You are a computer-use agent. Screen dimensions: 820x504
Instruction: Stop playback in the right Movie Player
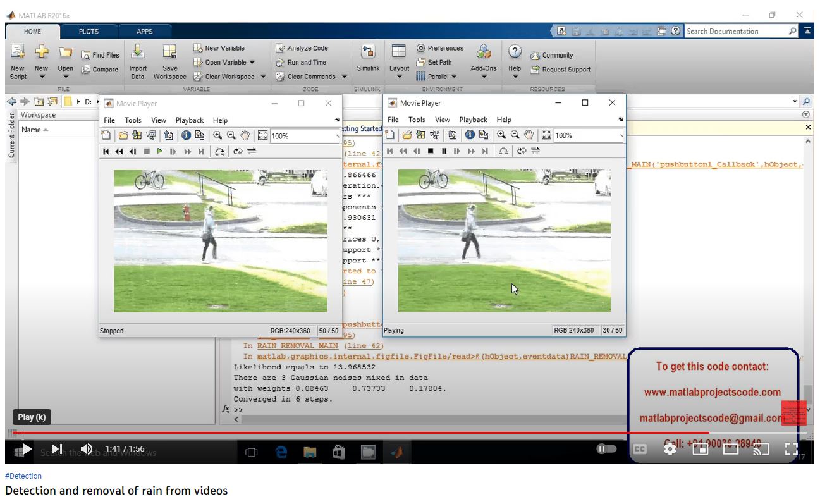431,151
